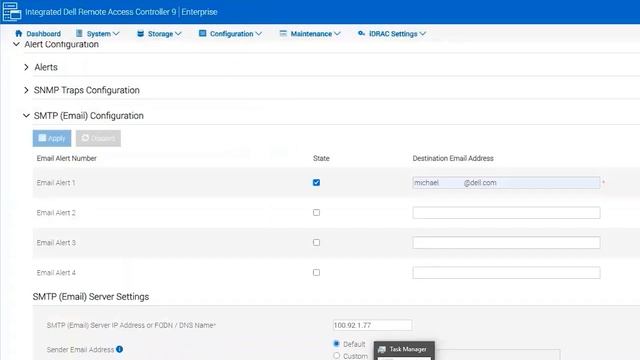Click the Destination Email Address column header

[x=453, y=158]
